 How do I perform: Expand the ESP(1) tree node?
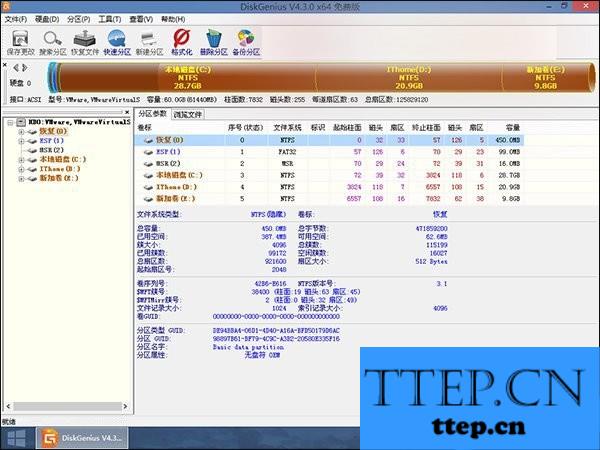tap(21, 141)
